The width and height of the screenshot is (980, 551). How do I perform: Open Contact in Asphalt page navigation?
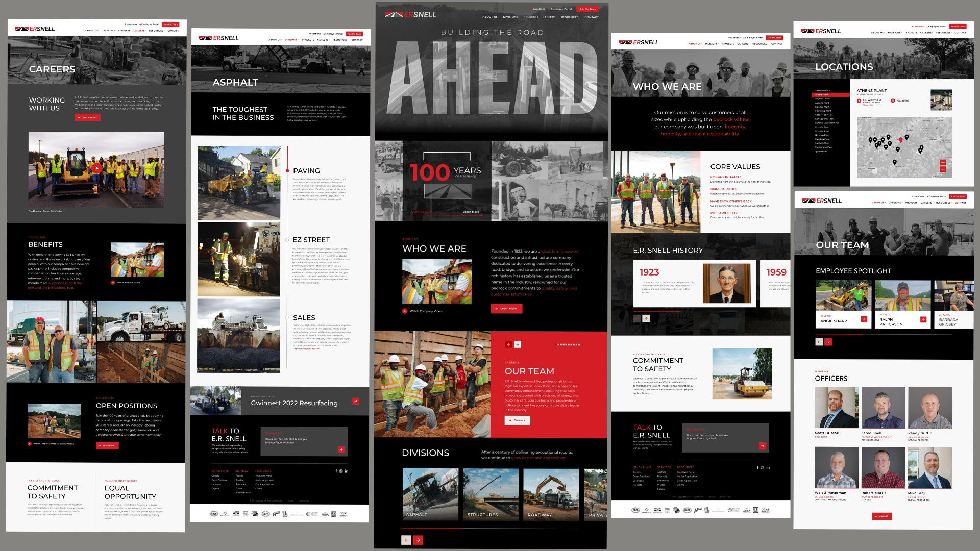pos(357,40)
